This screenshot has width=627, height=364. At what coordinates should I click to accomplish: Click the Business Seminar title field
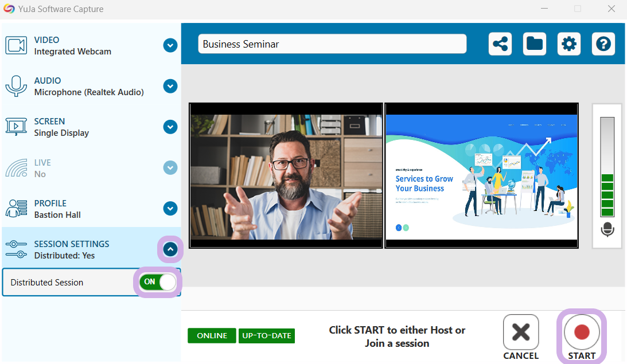coord(332,44)
